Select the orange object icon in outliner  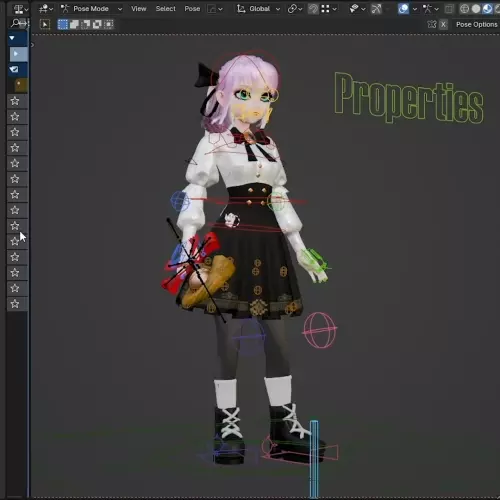(x=21, y=85)
